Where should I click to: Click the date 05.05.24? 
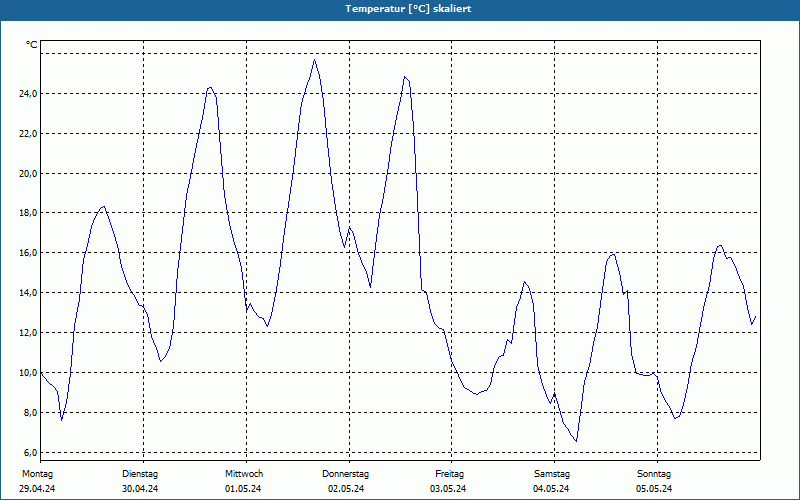point(654,489)
